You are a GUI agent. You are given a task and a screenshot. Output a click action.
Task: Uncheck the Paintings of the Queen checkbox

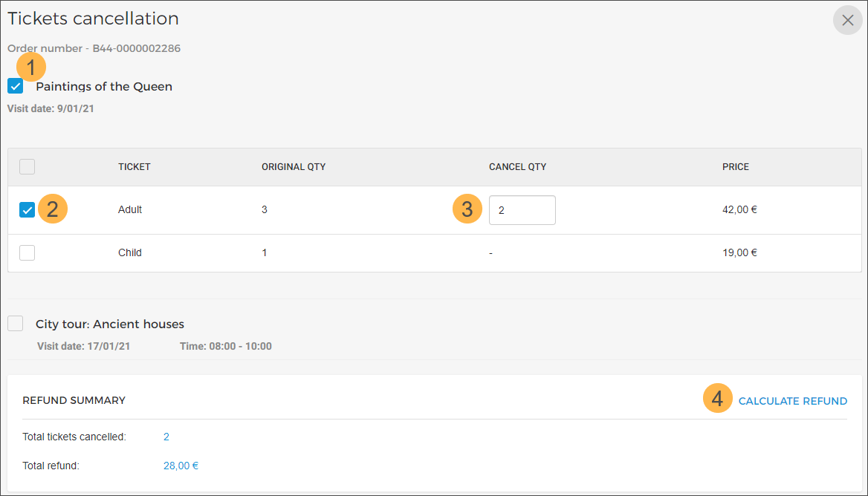pyautogui.click(x=16, y=86)
